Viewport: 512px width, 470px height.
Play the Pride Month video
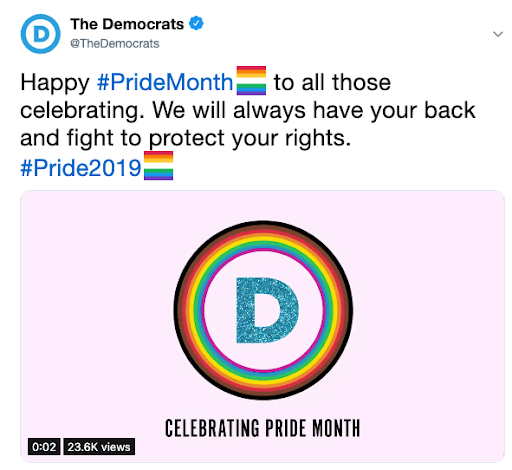[x=262, y=326]
